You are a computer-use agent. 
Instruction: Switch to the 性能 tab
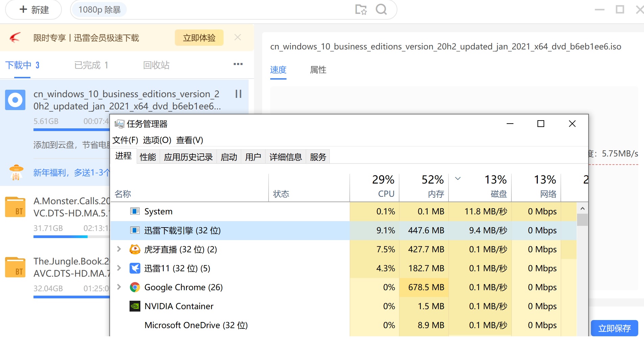(x=147, y=156)
